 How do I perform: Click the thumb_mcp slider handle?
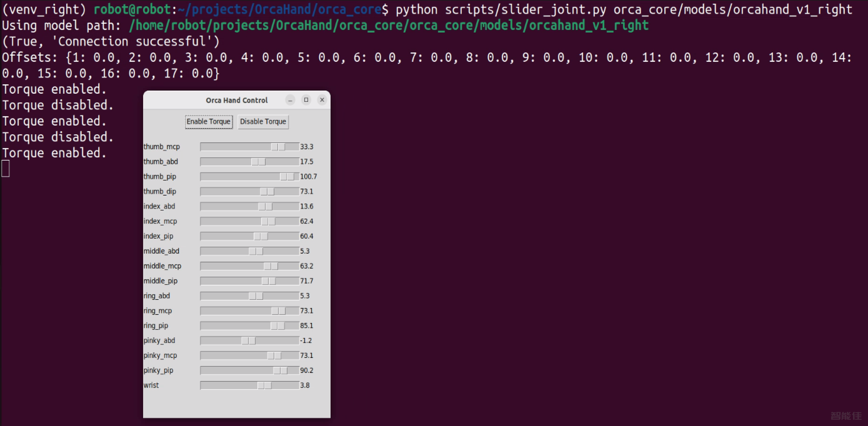[278, 147]
